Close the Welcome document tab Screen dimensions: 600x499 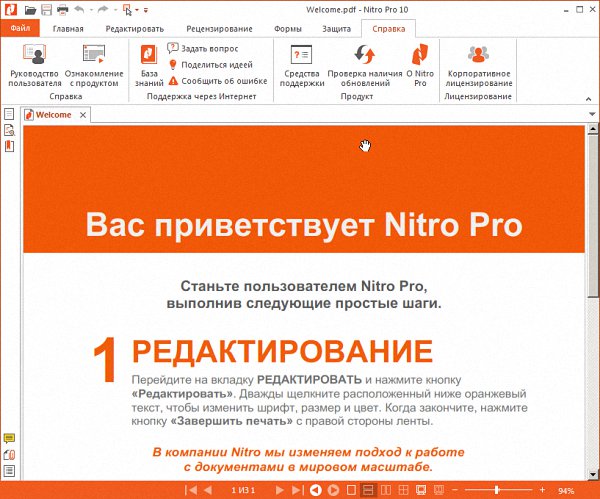(x=83, y=115)
